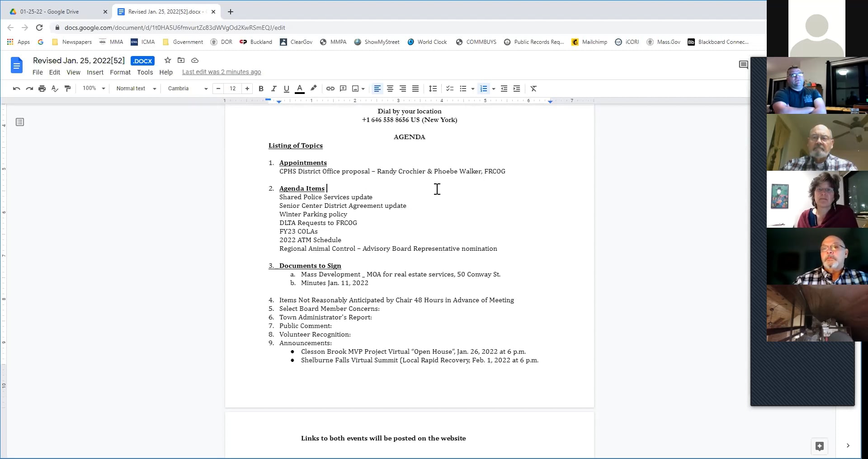The image size is (868, 459).
Task: Switch to the Google Drive tab
Action: click(54, 12)
